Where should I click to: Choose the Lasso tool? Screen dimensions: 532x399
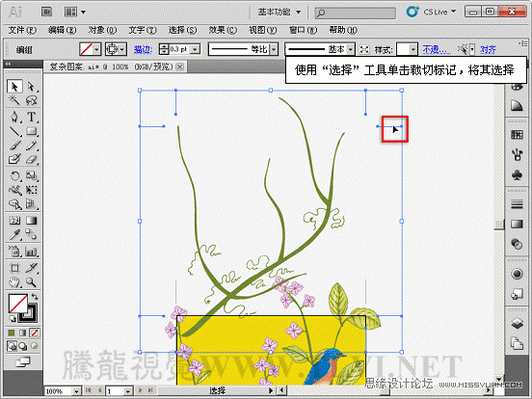coord(31,100)
